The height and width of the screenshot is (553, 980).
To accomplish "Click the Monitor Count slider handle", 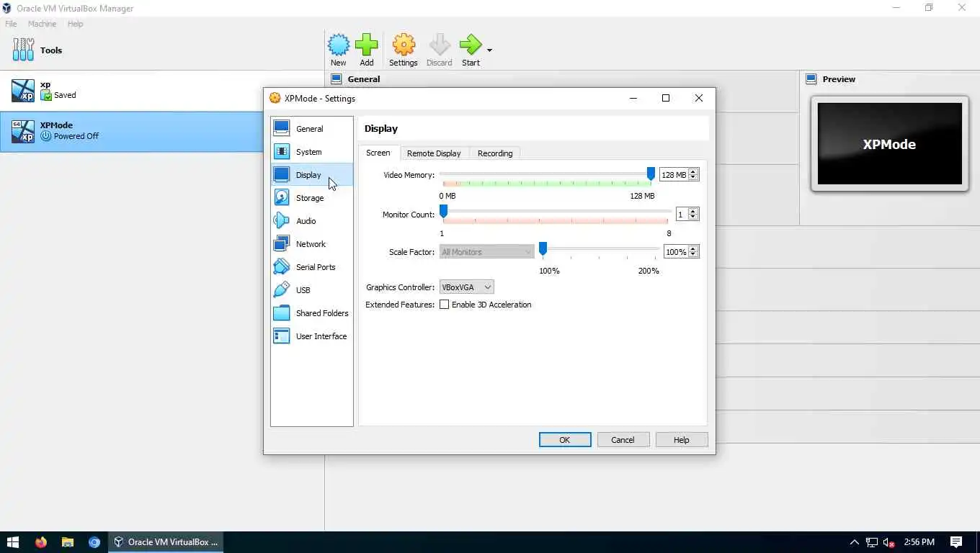I will coord(444,211).
